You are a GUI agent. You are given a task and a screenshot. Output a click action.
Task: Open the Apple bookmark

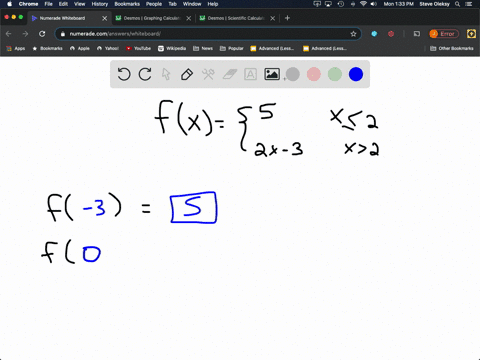tap(80, 48)
